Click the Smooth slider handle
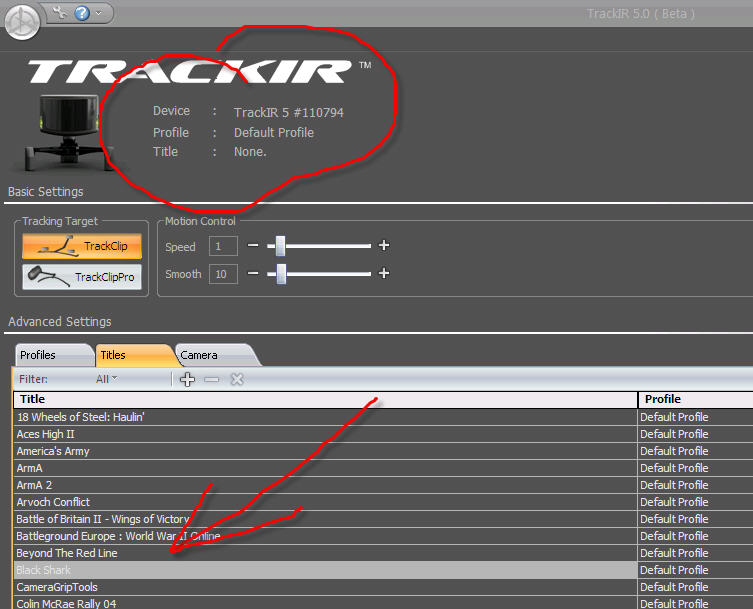Image resolution: width=753 pixels, height=609 pixels. 281,274
